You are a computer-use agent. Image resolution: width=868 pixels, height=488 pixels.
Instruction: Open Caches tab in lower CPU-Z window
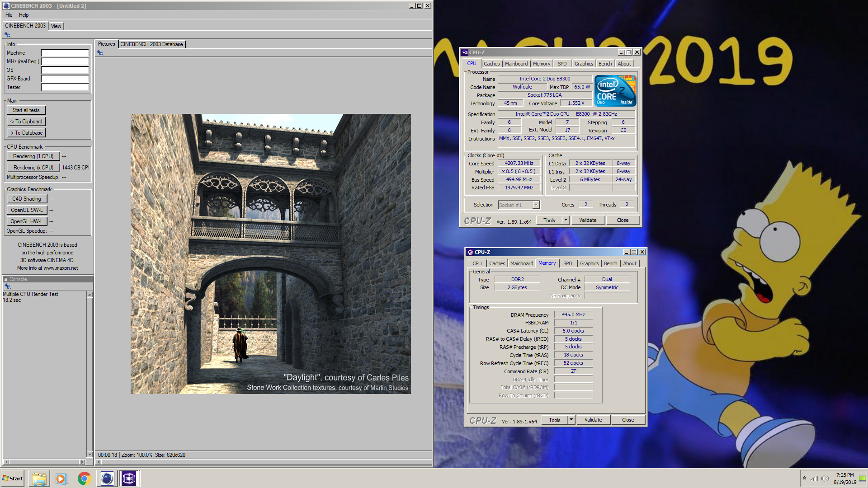(497, 263)
